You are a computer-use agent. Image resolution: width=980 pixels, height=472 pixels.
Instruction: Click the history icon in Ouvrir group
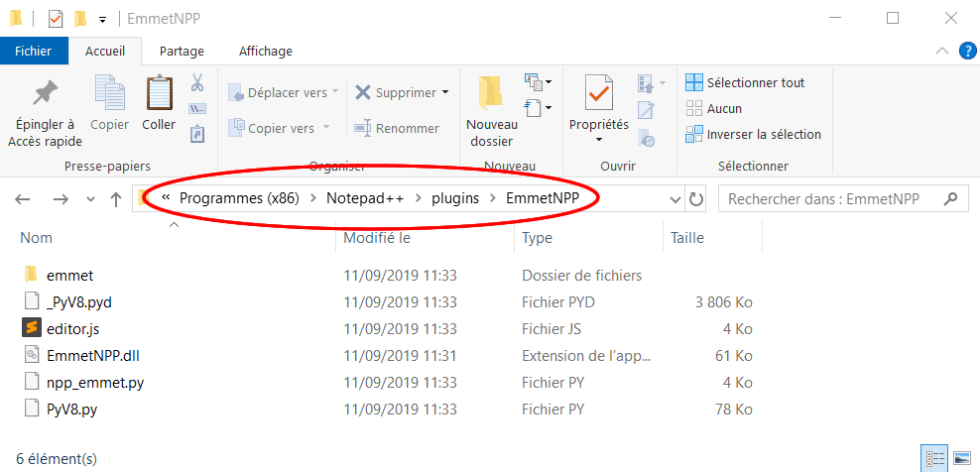click(x=646, y=137)
